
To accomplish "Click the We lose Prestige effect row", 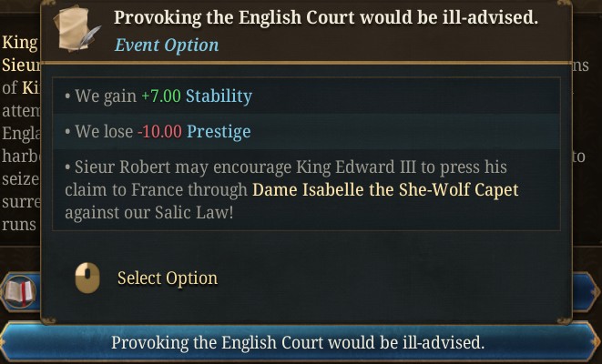I will click(306, 132).
